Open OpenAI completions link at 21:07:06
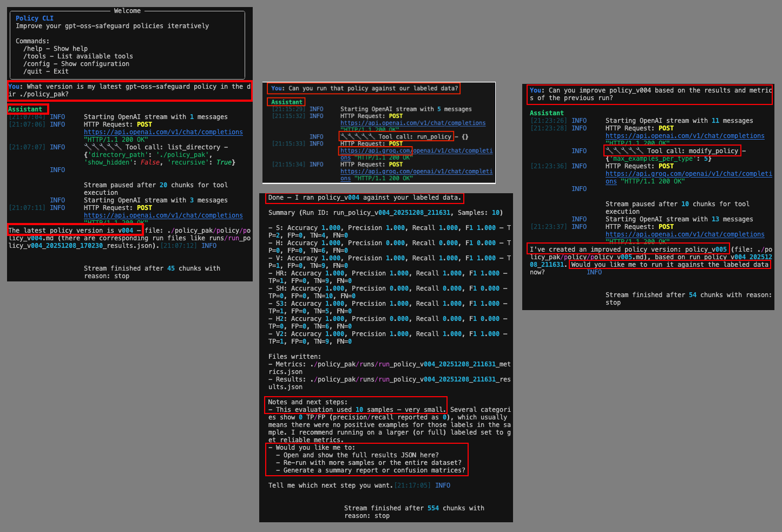 [163, 132]
